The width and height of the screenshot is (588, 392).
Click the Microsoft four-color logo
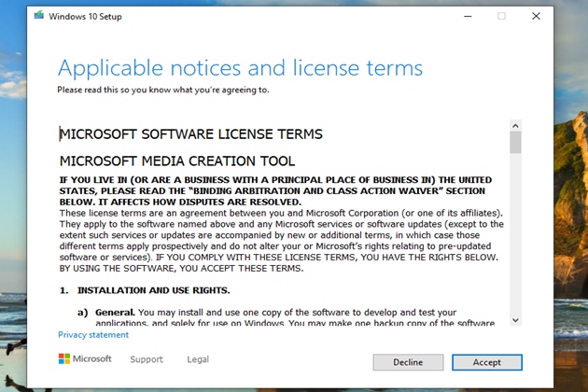64,358
